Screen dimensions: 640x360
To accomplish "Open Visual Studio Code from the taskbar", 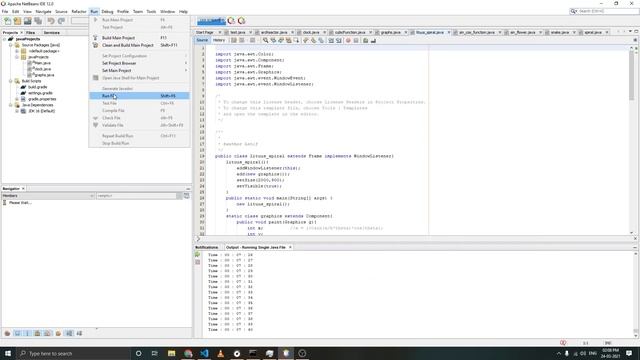I will pyautogui.click(x=204, y=353).
